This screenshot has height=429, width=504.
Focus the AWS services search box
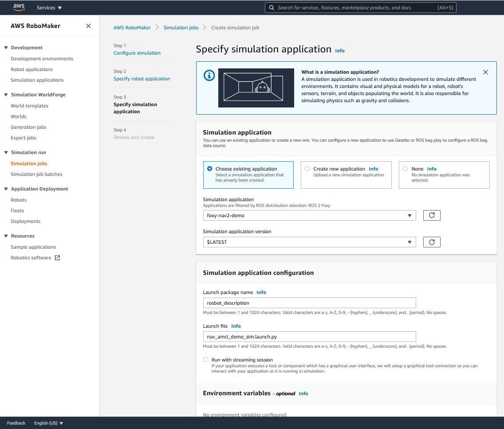[x=360, y=8]
